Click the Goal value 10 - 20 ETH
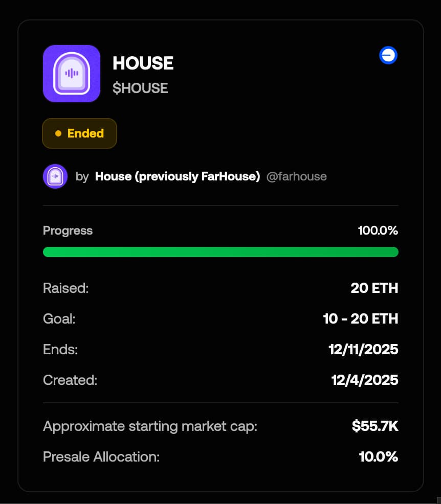 click(360, 319)
